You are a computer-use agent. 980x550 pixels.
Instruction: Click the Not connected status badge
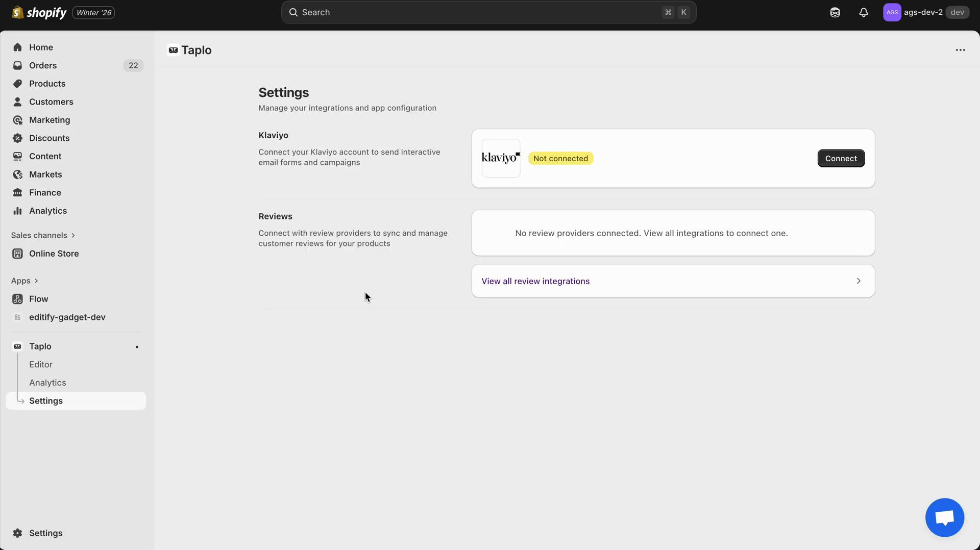(x=560, y=158)
